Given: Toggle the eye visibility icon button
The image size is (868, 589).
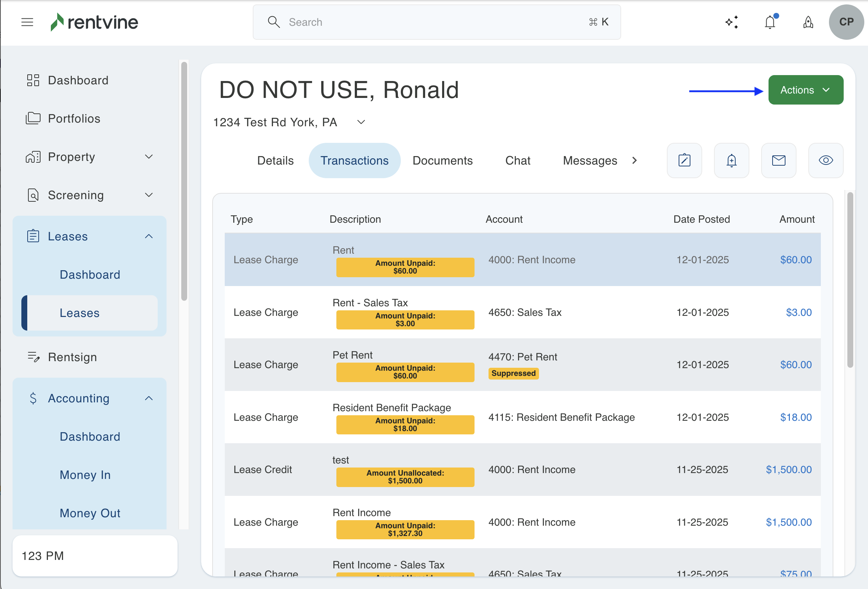Looking at the screenshot, I should (x=825, y=161).
